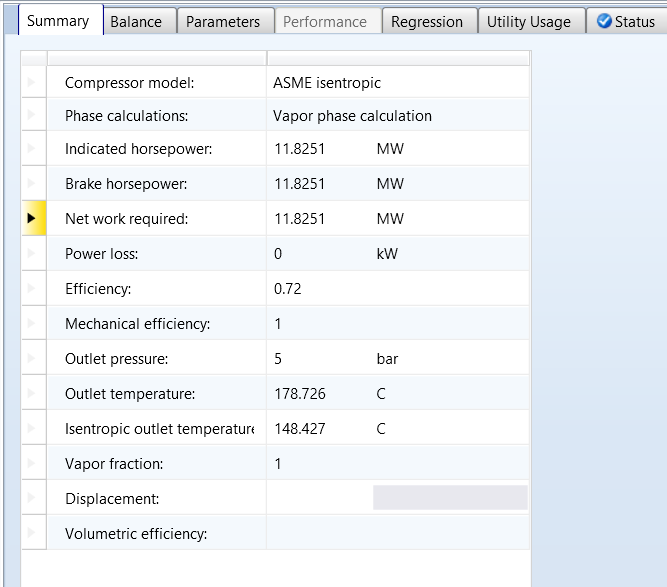Open the Utility Usage tab
This screenshot has height=587, width=667.
[529, 21]
